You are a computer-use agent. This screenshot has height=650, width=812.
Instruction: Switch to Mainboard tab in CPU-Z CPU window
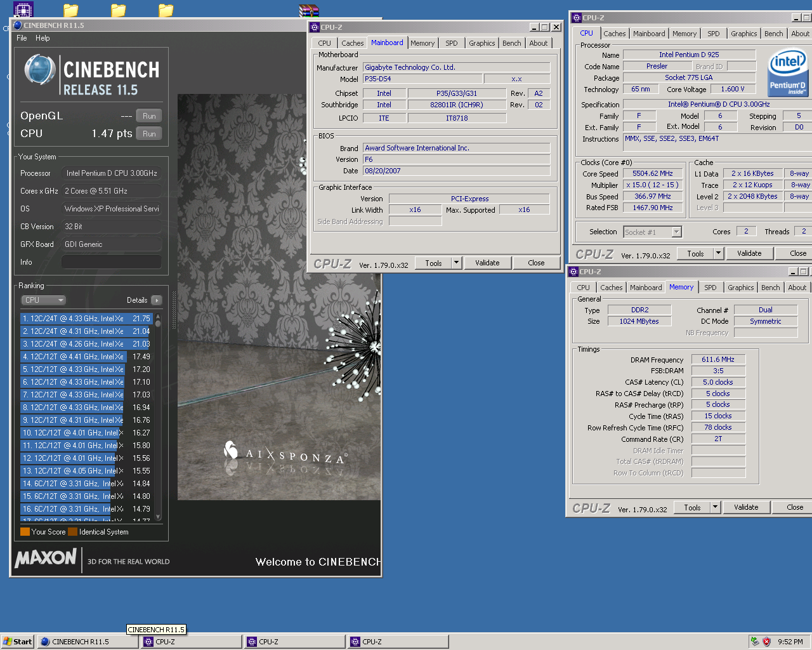tap(650, 34)
